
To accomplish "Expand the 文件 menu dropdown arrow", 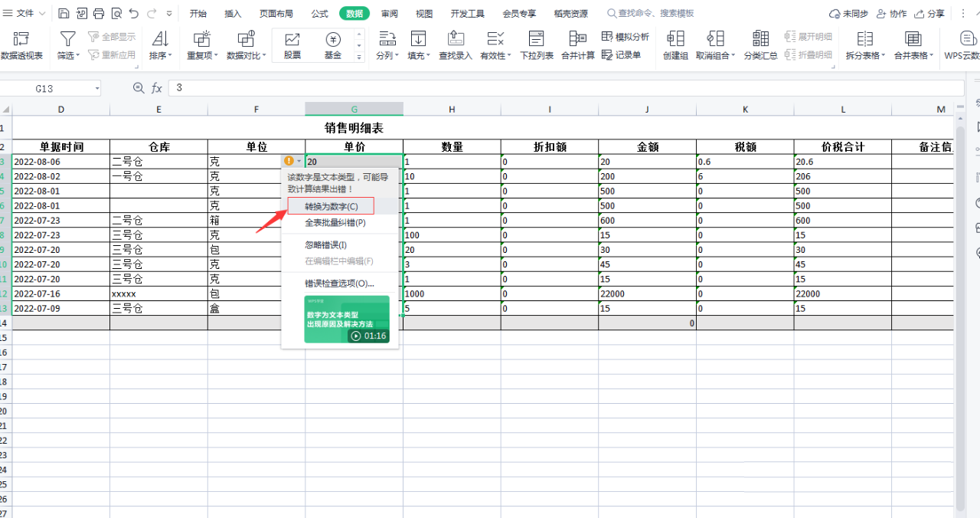I will 41,14.
